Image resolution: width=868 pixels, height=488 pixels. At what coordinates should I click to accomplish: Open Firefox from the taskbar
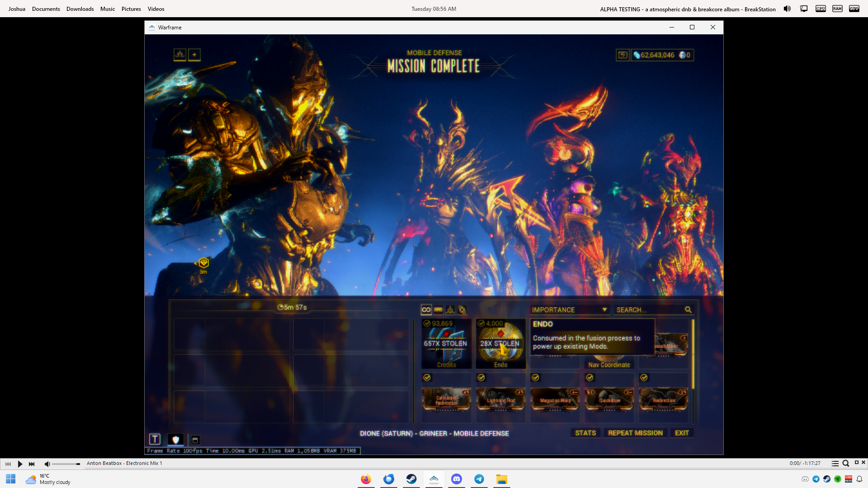[366, 479]
